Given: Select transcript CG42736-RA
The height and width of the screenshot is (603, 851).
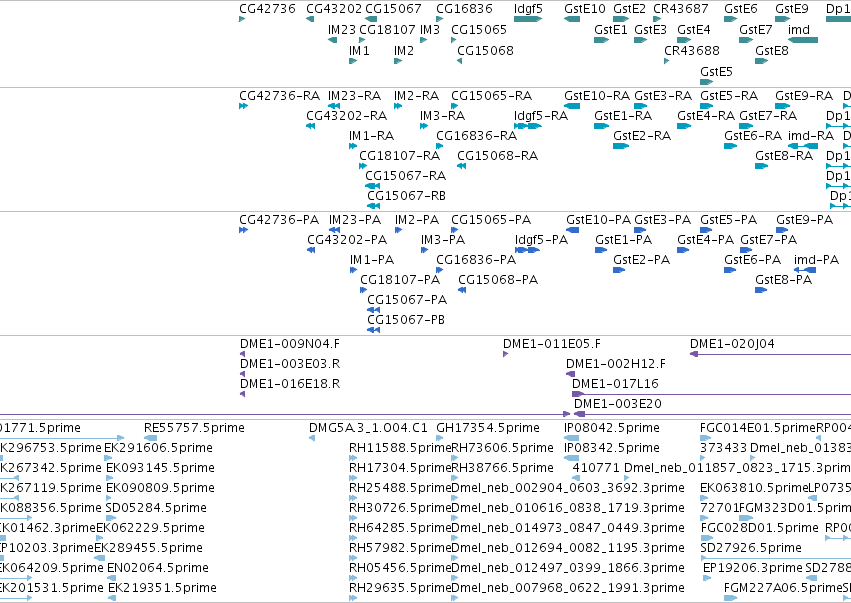Looking at the screenshot, I should 280,96.
